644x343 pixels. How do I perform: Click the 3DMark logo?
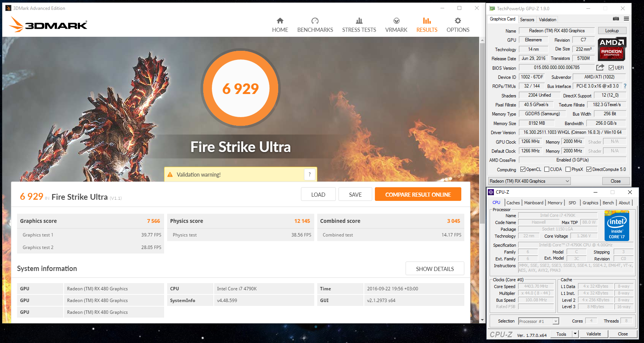click(x=48, y=25)
